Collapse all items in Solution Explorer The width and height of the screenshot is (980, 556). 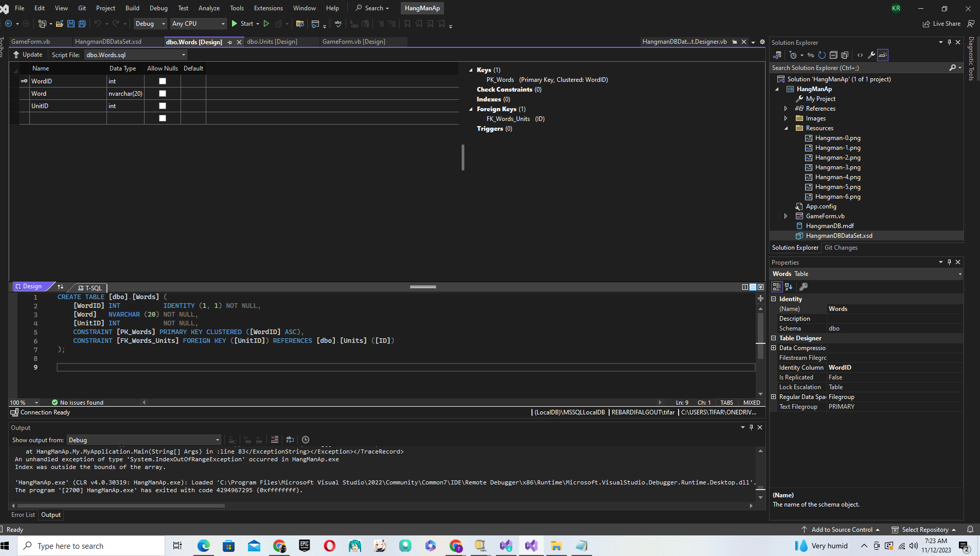click(833, 55)
